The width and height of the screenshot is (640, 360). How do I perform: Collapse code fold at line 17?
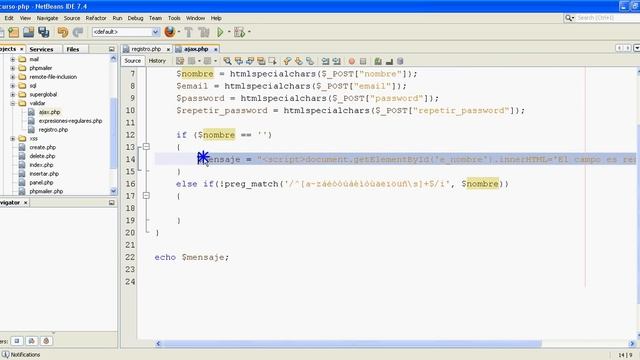pos(146,196)
